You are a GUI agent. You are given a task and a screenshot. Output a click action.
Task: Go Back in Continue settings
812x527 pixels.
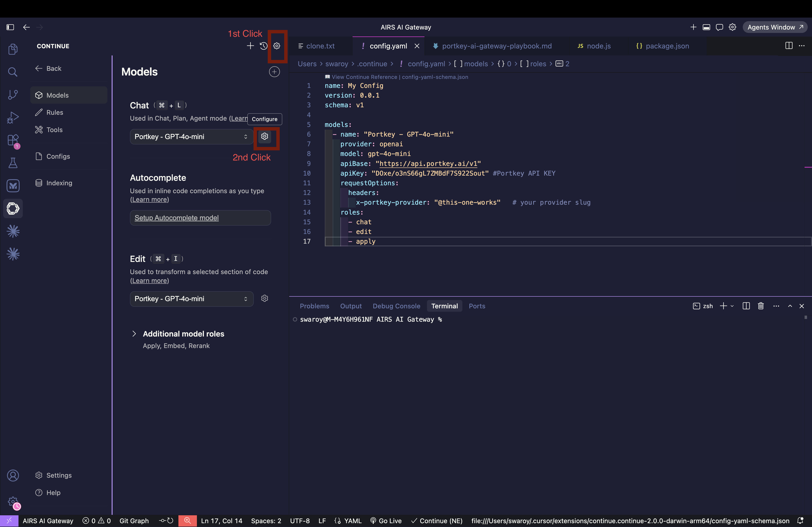click(x=48, y=68)
